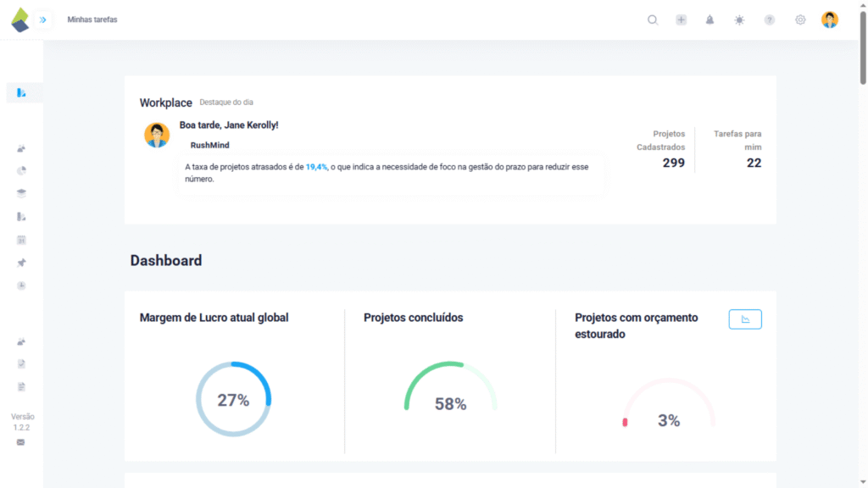This screenshot has width=868, height=488.
Task: Open the chart icon on the budget card
Action: 744,319
